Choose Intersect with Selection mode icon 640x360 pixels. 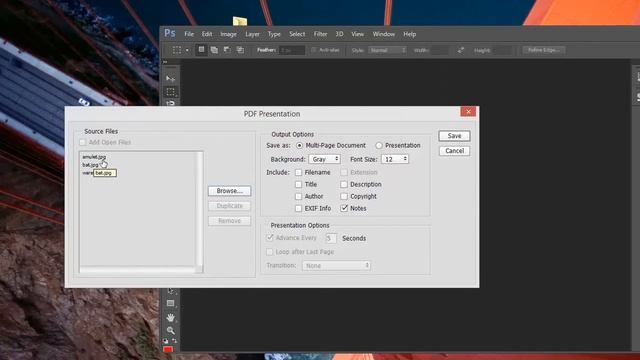240,50
